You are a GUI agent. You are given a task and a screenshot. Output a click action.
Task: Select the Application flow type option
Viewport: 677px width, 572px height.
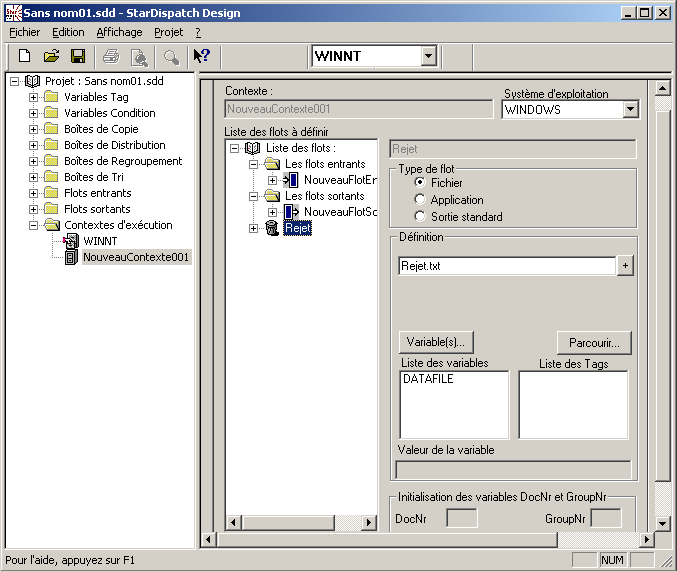pos(420,200)
